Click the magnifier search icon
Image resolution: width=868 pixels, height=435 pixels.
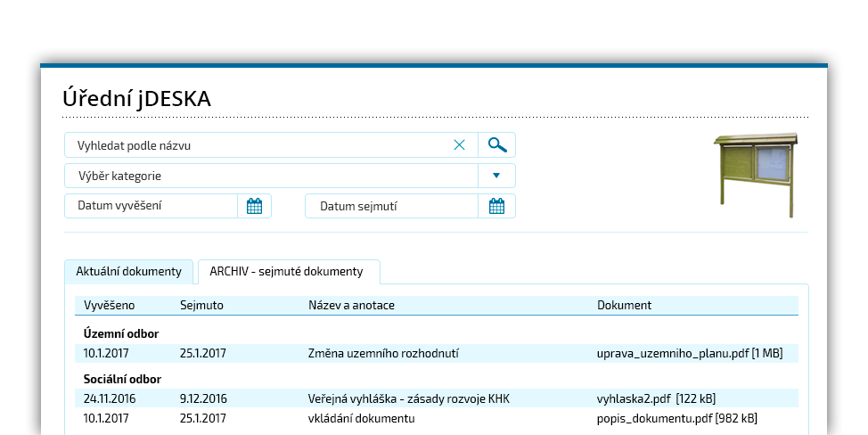[497, 145]
